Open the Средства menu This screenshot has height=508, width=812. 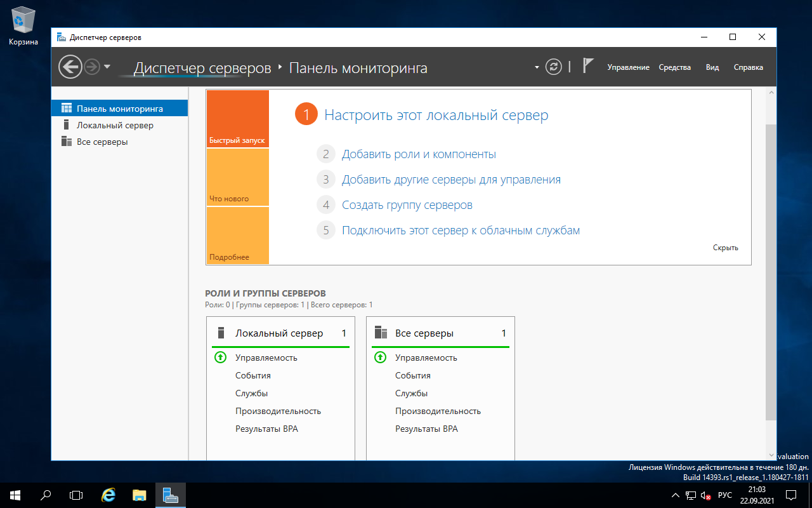(675, 67)
